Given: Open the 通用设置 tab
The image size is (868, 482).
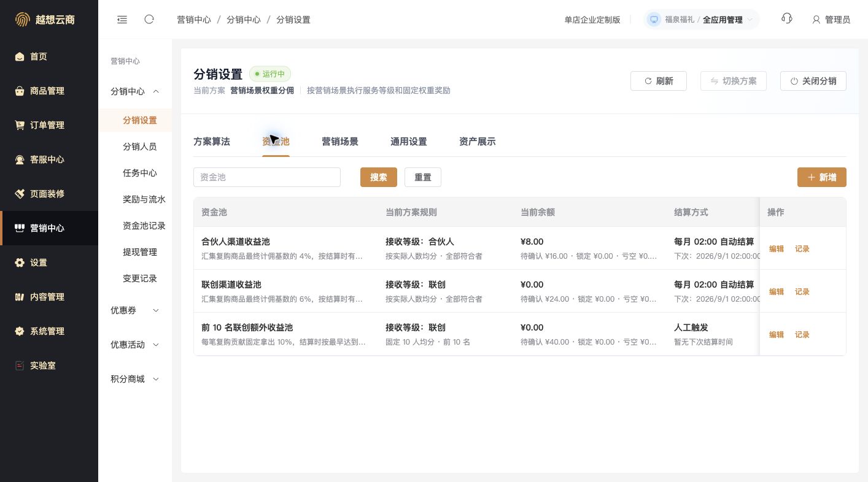Looking at the screenshot, I should click(x=409, y=142).
